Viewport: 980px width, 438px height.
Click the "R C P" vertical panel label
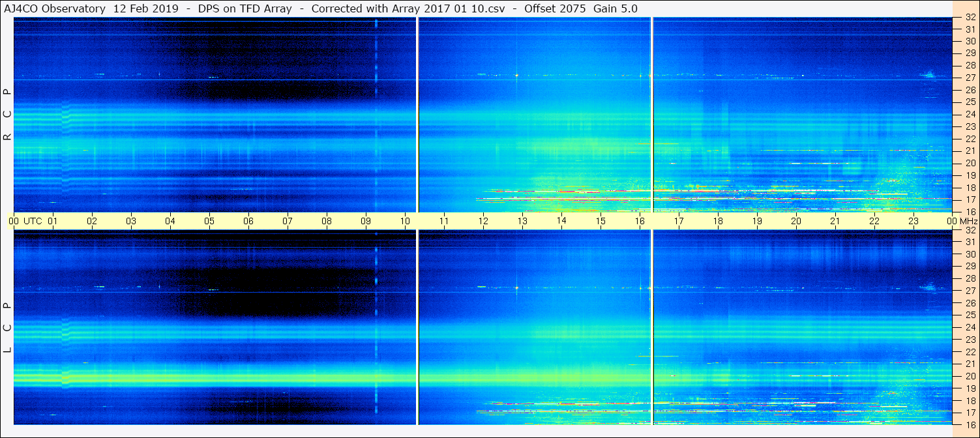[8, 115]
